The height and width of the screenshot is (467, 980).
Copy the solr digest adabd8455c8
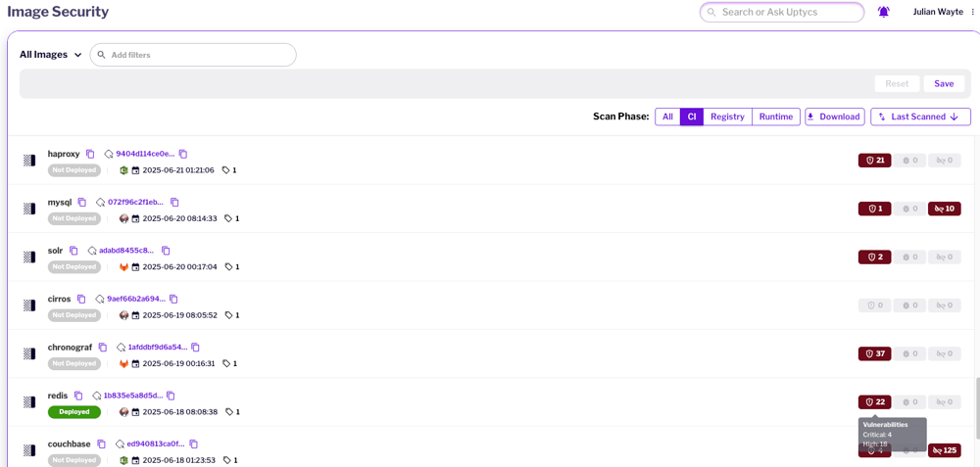coord(166,251)
